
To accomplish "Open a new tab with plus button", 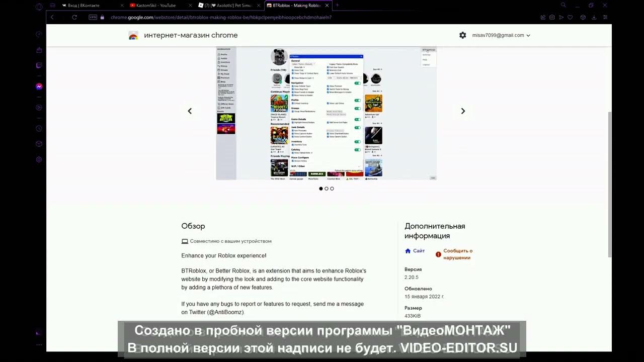I will click(337, 5).
